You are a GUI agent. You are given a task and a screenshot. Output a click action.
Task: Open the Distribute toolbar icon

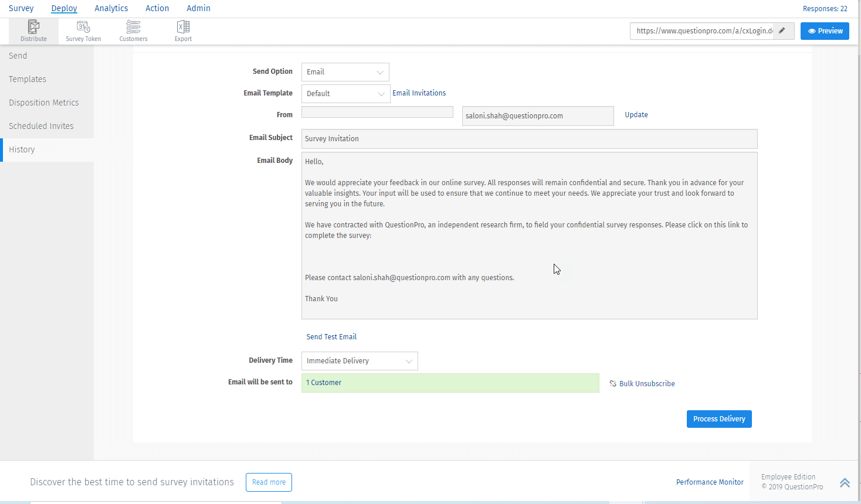point(33,27)
